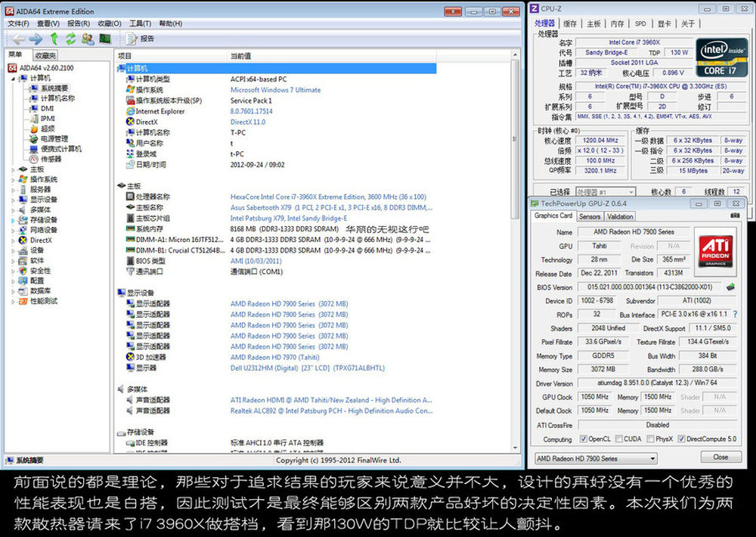Image resolution: width=756 pixels, height=537 pixels.
Task: Click the Forward arrow in AIDA64 toolbar
Action: [36, 39]
